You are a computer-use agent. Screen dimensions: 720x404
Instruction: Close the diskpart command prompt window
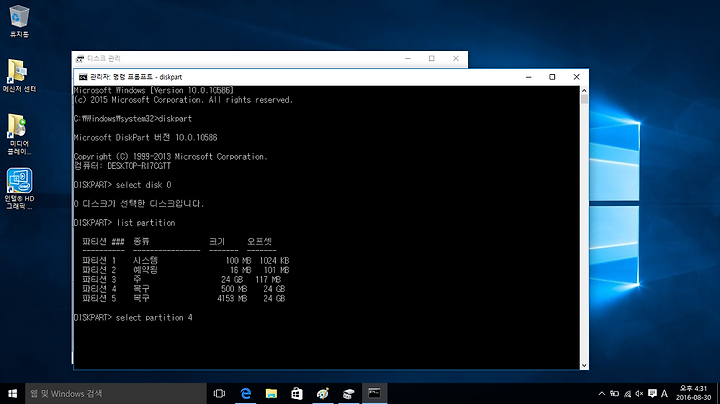(576, 77)
